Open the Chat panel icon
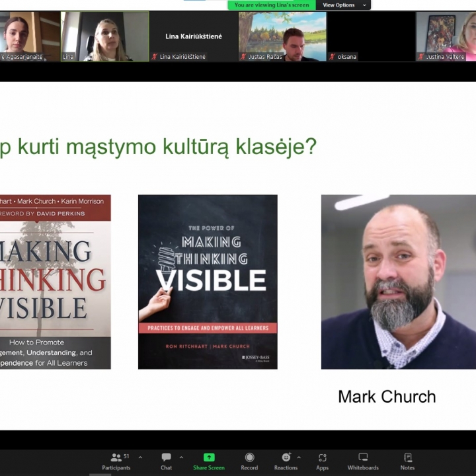This screenshot has width=476, height=476. (166, 457)
